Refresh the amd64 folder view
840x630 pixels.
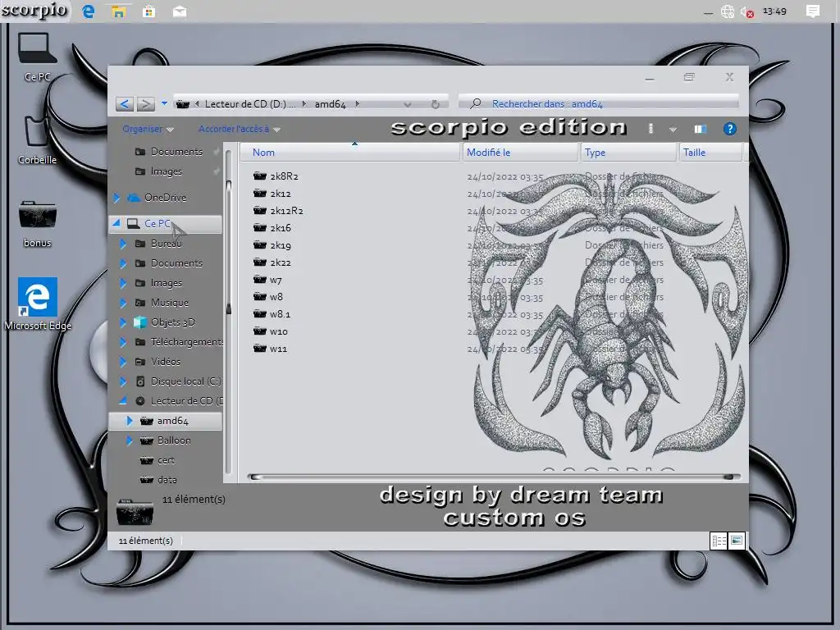[x=435, y=104]
